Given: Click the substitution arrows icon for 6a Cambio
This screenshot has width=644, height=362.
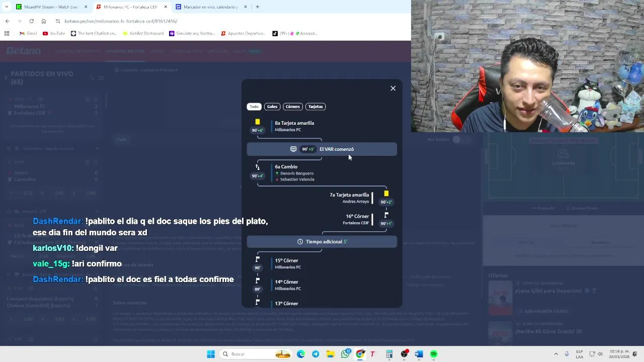Looking at the screenshot, I should coord(258,167).
